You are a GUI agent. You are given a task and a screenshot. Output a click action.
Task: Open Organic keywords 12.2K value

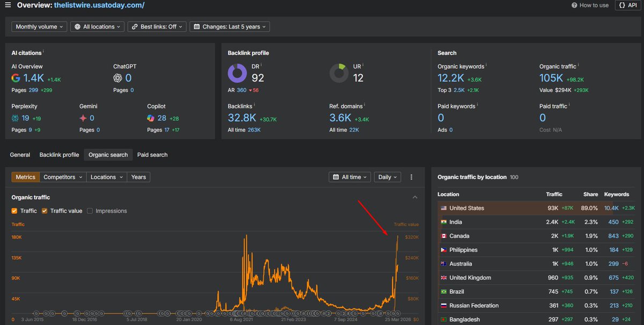[x=451, y=78]
